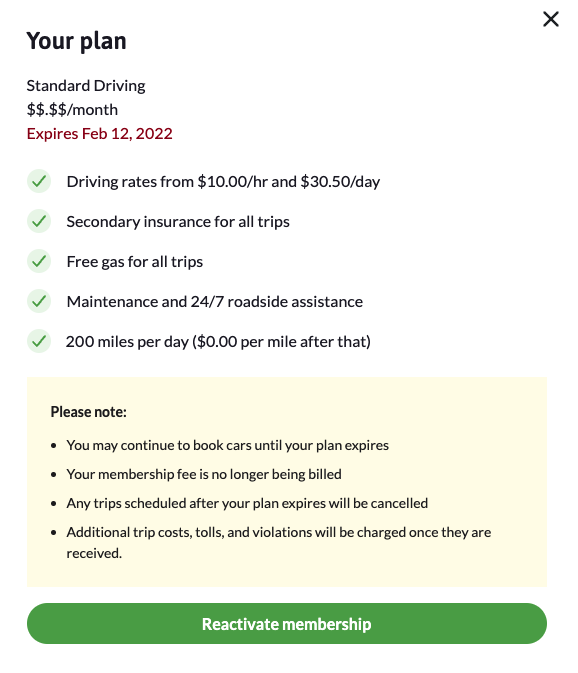Click the red Expires Feb 12, 2022 text
578x673 pixels.
[x=100, y=134]
